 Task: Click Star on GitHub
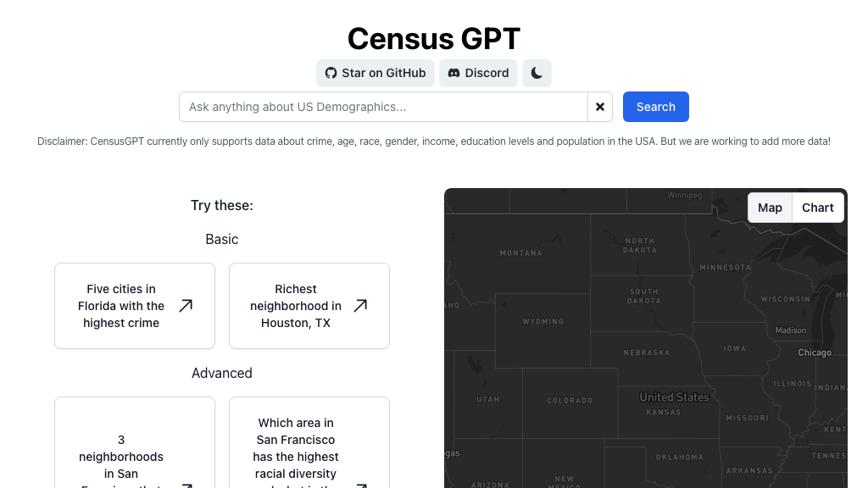(x=376, y=73)
